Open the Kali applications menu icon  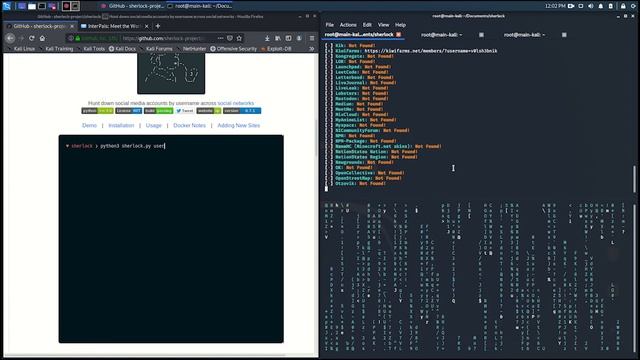coord(7,6)
